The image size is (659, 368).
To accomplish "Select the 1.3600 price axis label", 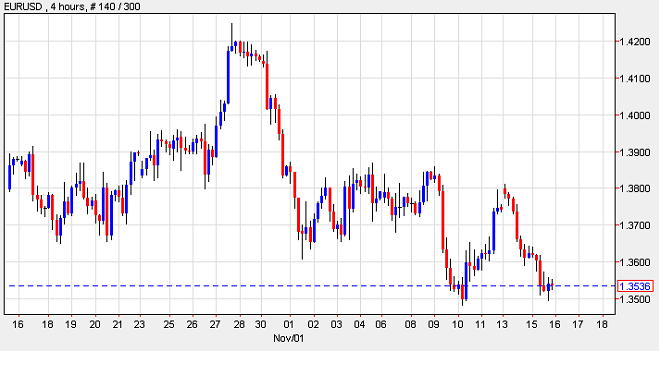I will point(635,262).
